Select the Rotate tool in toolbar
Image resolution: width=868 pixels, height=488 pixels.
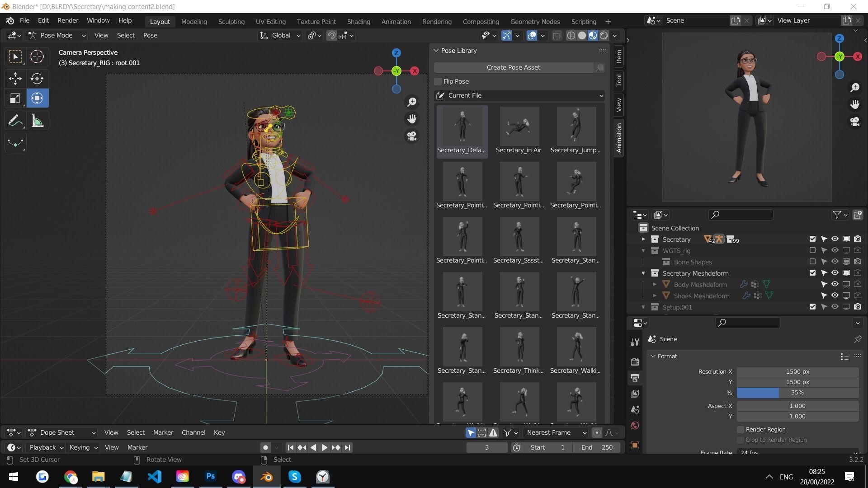[x=37, y=79]
